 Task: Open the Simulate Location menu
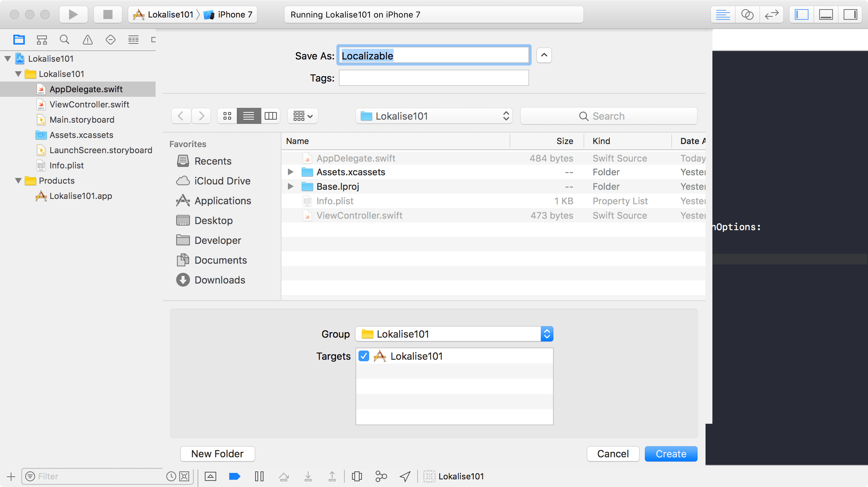click(405, 476)
